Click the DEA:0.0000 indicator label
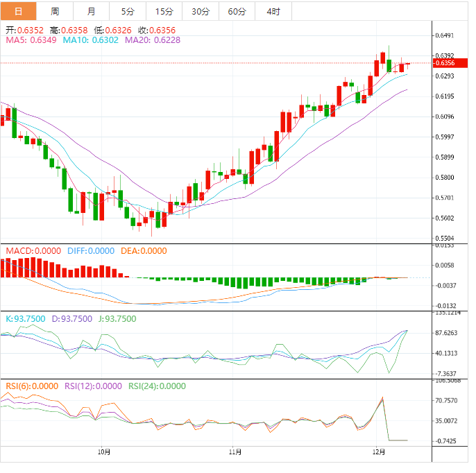 (x=144, y=251)
